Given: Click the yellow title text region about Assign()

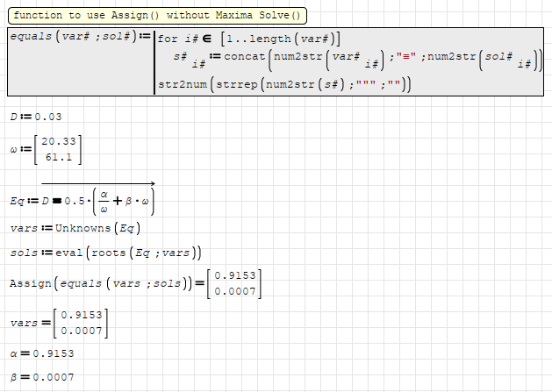Looking at the screenshot, I should (157, 16).
